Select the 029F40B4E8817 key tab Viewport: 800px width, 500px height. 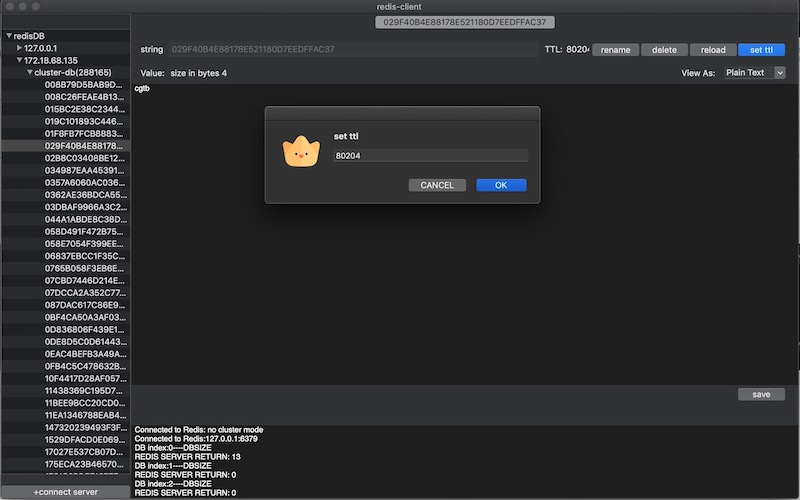click(465, 22)
